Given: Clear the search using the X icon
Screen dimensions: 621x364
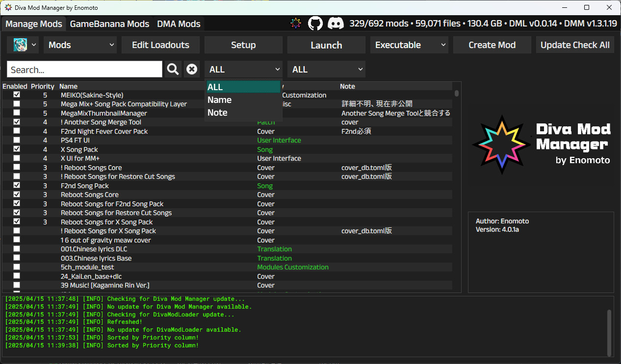Looking at the screenshot, I should 191,69.
